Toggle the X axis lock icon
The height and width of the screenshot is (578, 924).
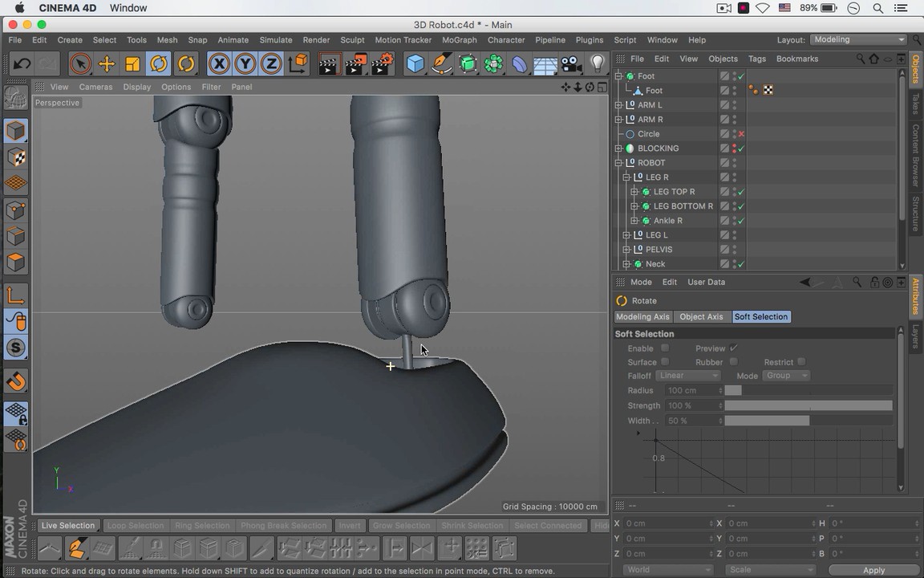[219, 64]
